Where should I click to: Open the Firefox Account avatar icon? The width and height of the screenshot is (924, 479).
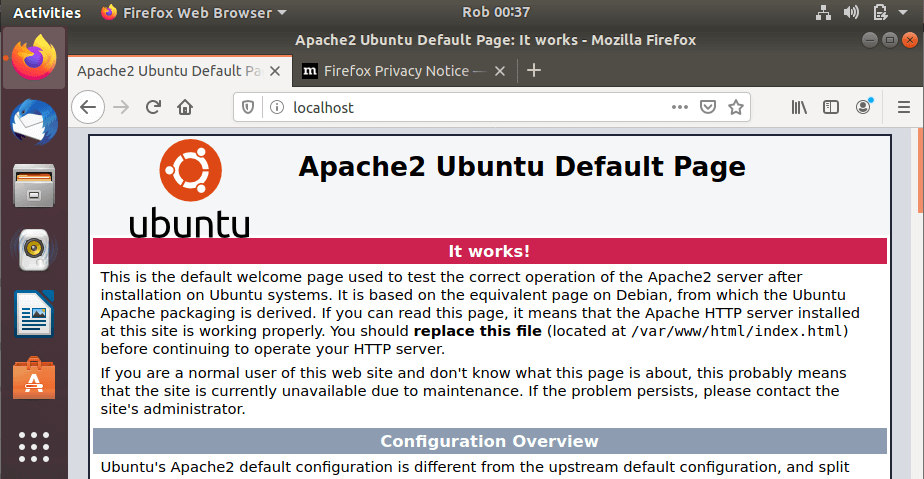pyautogui.click(x=863, y=107)
